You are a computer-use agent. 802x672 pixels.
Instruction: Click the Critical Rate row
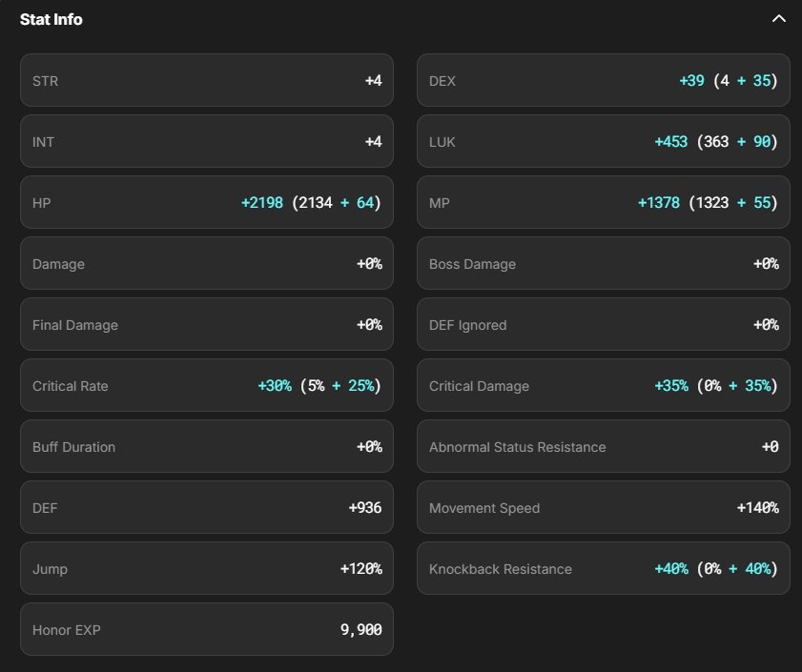(x=206, y=386)
